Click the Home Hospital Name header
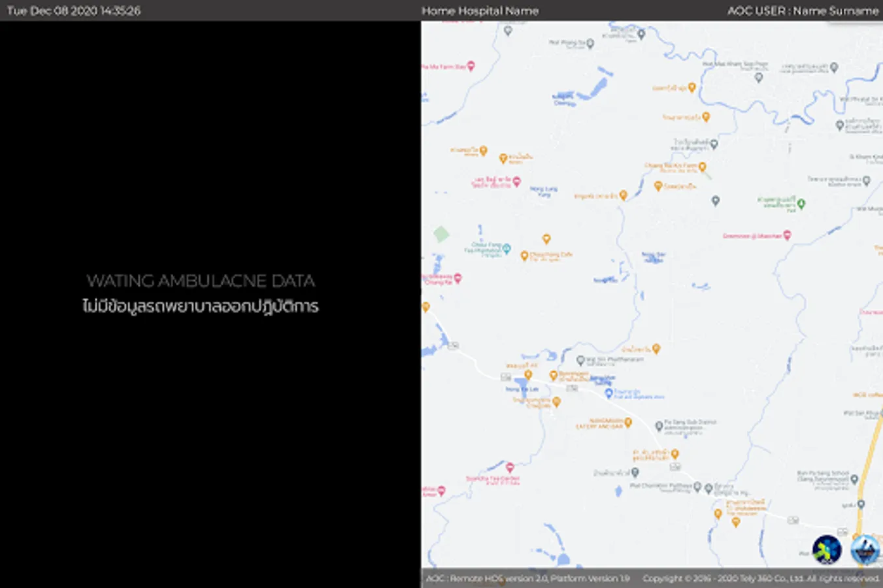The image size is (883, 588). (480, 10)
